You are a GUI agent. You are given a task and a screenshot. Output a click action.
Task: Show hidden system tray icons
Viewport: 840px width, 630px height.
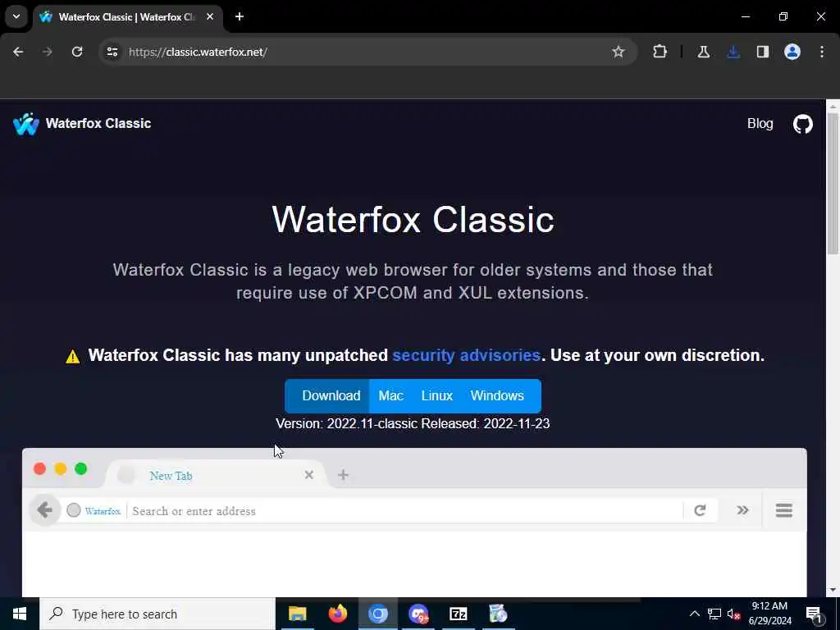coord(694,614)
